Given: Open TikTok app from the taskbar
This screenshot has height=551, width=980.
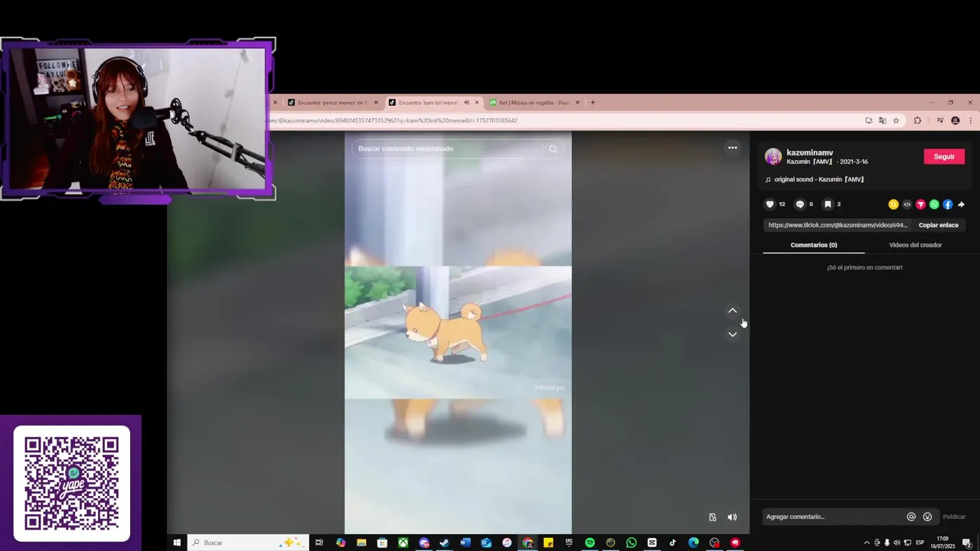Looking at the screenshot, I should 672,543.
